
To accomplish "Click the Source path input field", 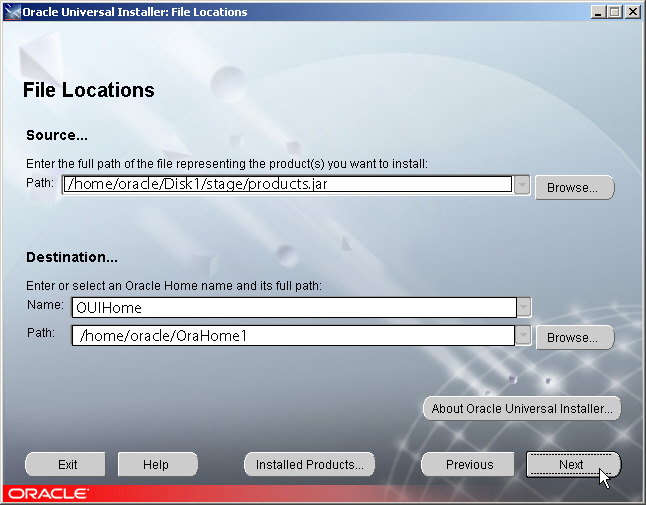I will click(x=287, y=184).
